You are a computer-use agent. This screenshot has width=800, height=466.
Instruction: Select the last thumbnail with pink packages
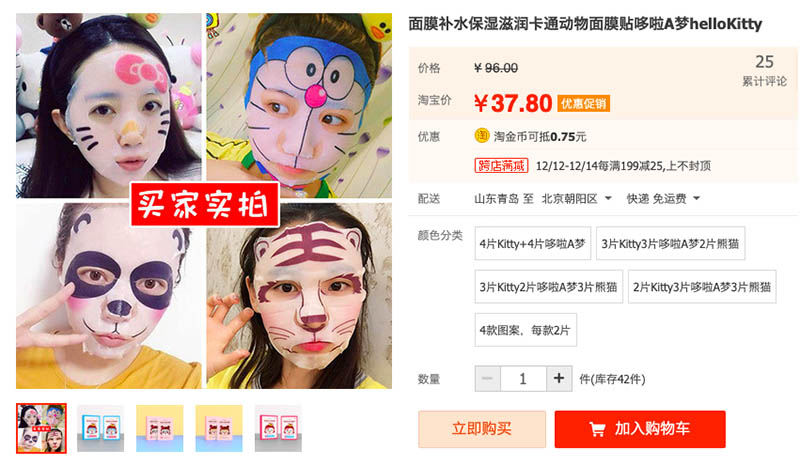278,428
